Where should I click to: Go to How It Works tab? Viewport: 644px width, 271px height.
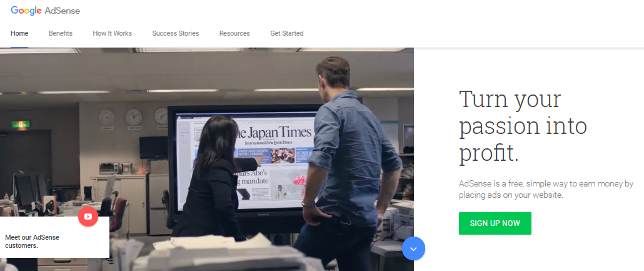(x=112, y=33)
